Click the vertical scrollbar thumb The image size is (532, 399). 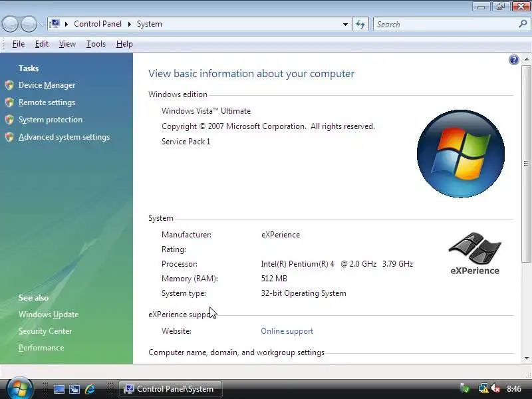[526, 164]
